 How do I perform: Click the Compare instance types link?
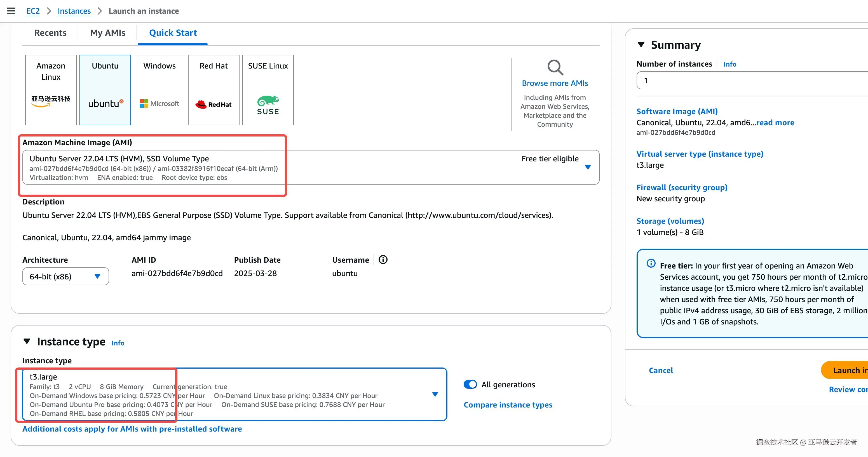point(508,405)
